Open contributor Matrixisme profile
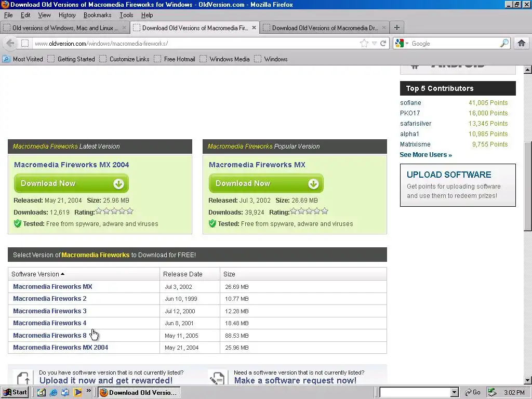 [415, 144]
